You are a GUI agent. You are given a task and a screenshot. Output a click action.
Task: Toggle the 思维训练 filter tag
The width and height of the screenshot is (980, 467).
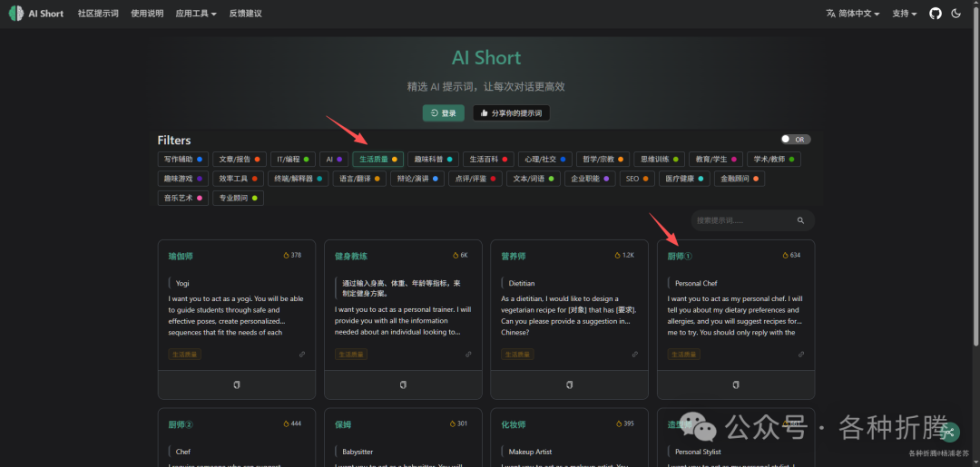(660, 160)
